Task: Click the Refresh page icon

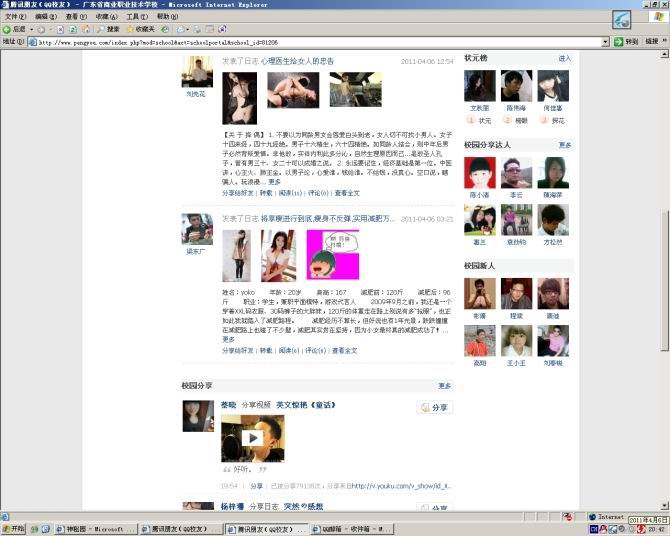Action: click(73, 29)
